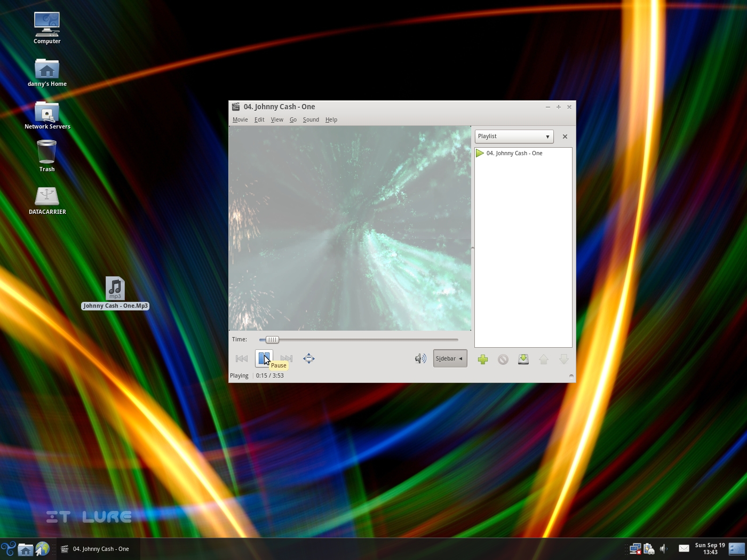Open the Help menu
This screenshot has height=560, width=747.
pyautogui.click(x=331, y=119)
